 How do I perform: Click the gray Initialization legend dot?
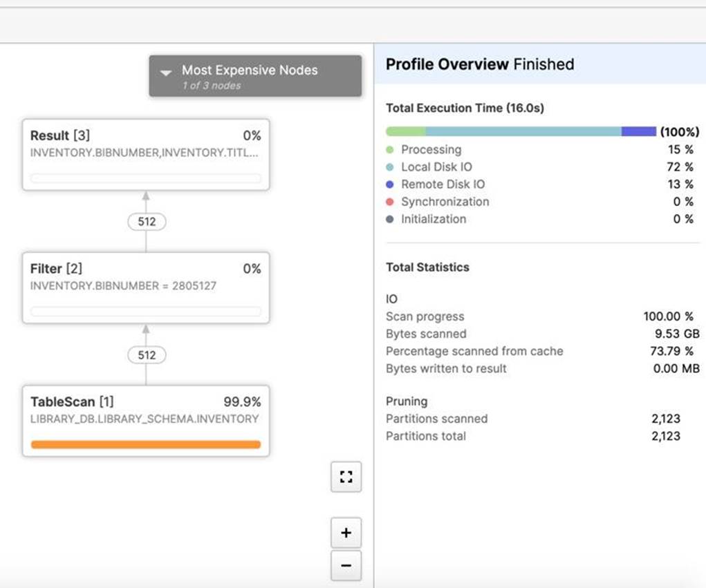pyautogui.click(x=390, y=219)
